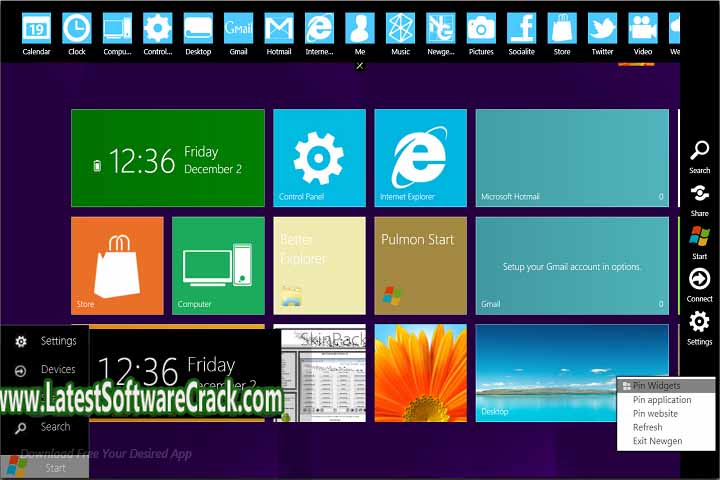Open the Share charm
Image resolution: width=720 pixels, height=480 pixels.
[x=700, y=196]
